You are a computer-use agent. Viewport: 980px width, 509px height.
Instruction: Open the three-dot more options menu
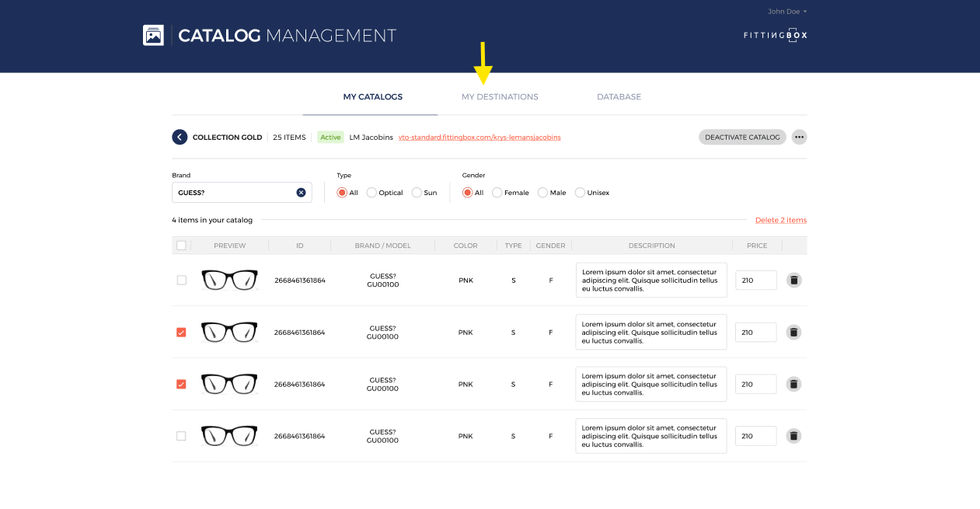tap(799, 137)
